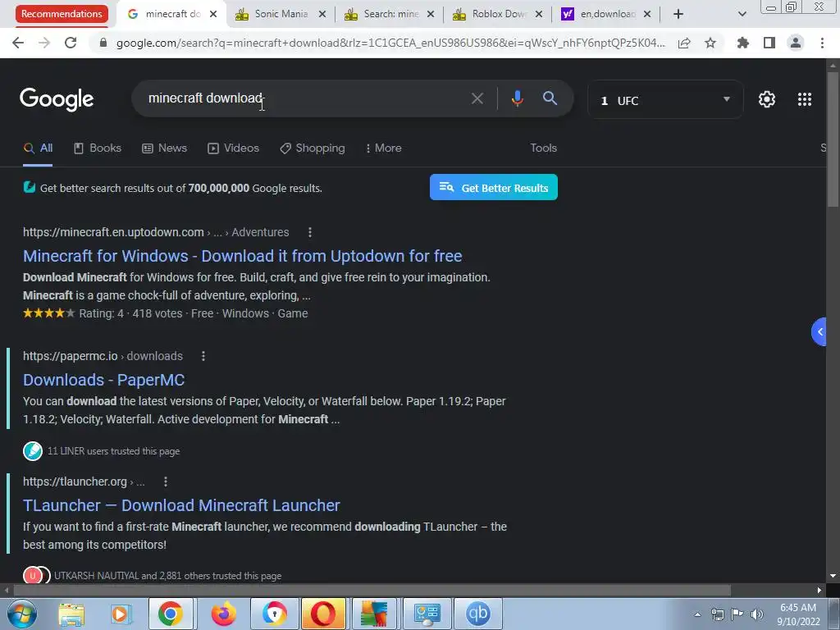840x630 pixels.
Task: Open TLauncher Download Minecraft Launcher link
Action: pyautogui.click(x=181, y=505)
